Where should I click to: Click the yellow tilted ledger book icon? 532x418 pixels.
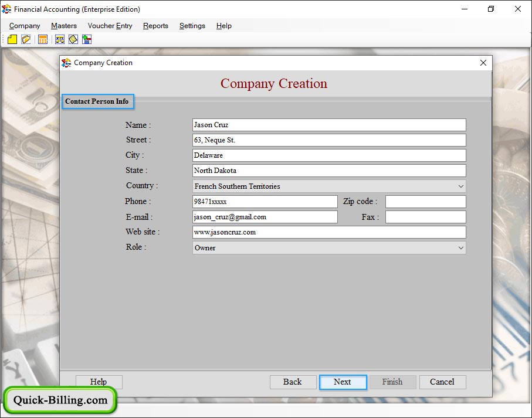[x=73, y=40]
